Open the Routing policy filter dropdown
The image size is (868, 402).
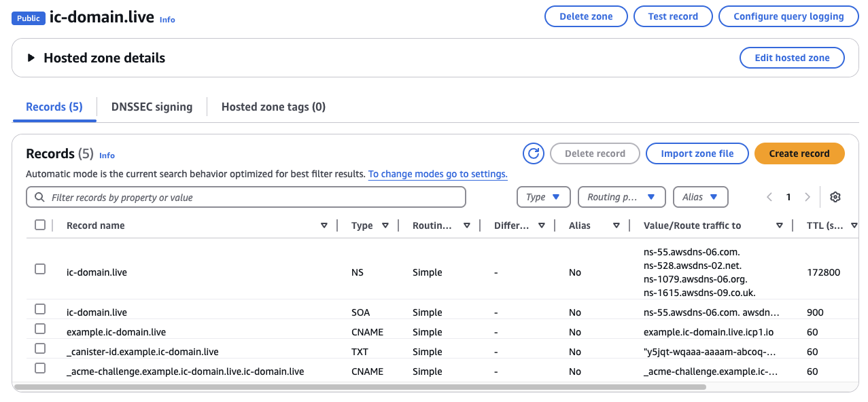(x=621, y=197)
